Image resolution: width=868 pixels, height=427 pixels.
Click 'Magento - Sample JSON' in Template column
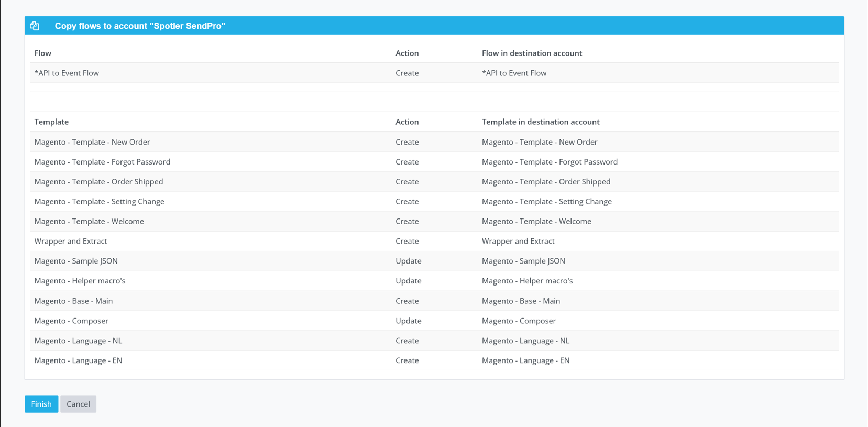point(76,261)
